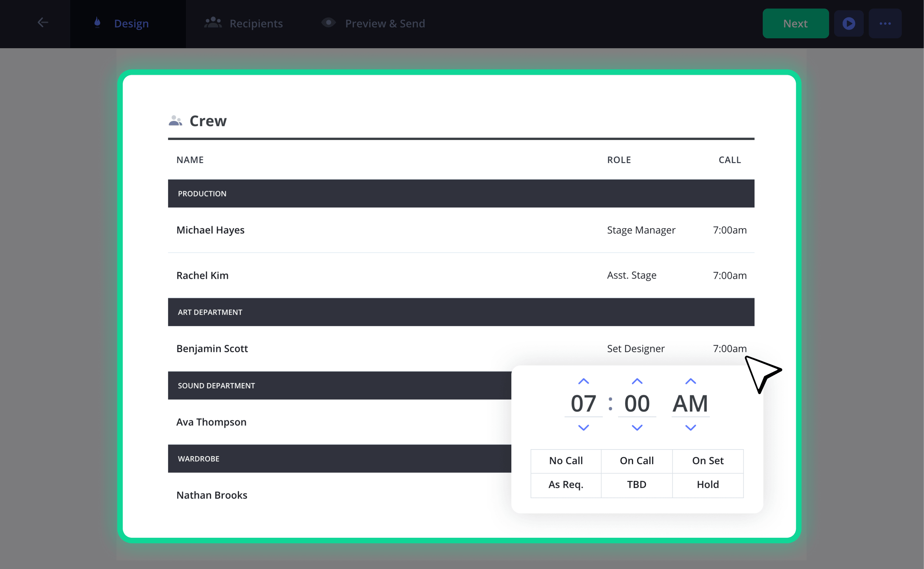Image resolution: width=924 pixels, height=569 pixels.
Task: Click the play preview icon button
Action: click(x=848, y=23)
